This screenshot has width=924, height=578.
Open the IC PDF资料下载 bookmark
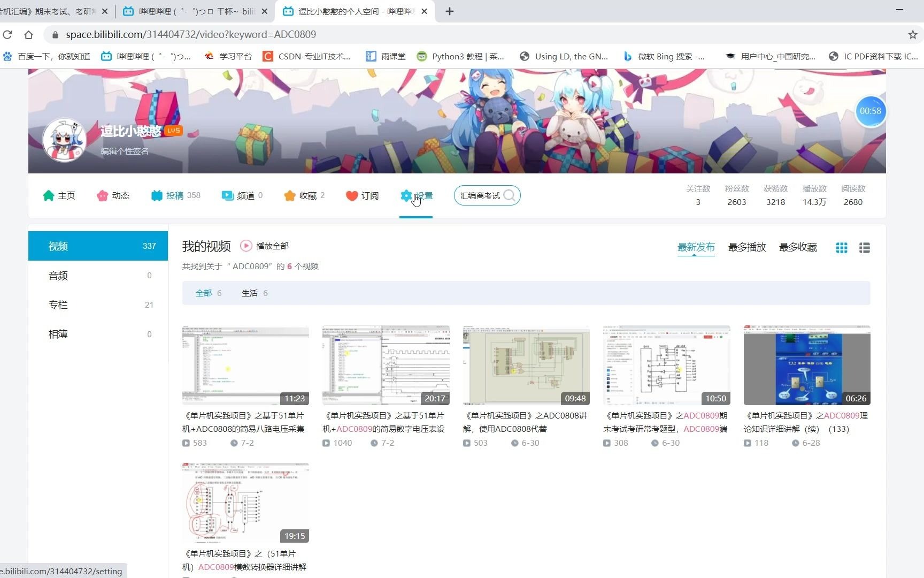pos(873,56)
